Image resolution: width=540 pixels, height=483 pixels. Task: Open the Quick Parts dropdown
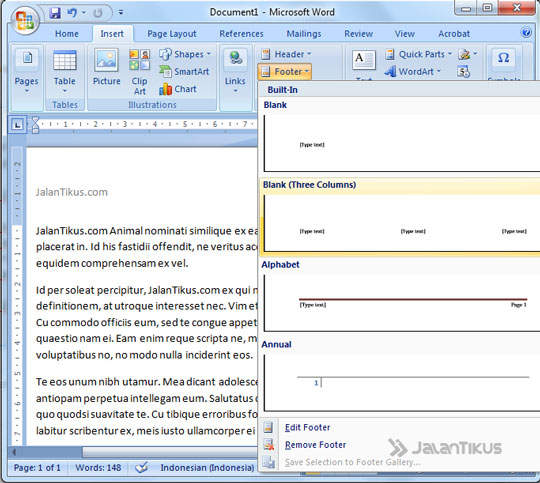(418, 54)
